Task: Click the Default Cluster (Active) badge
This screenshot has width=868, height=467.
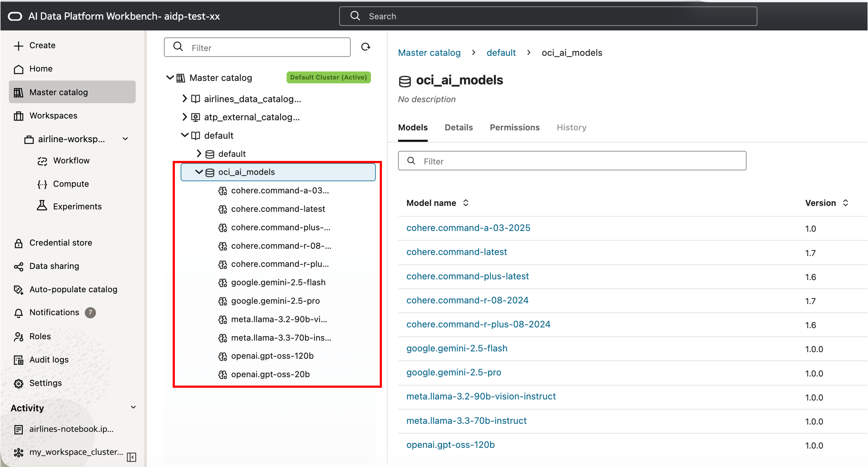Action: 328,77
